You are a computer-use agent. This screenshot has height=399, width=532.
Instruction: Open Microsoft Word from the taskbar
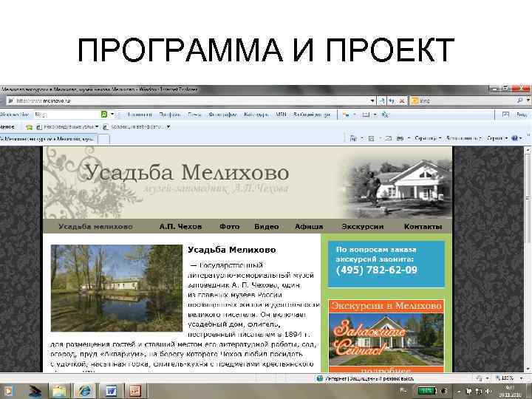point(110,391)
